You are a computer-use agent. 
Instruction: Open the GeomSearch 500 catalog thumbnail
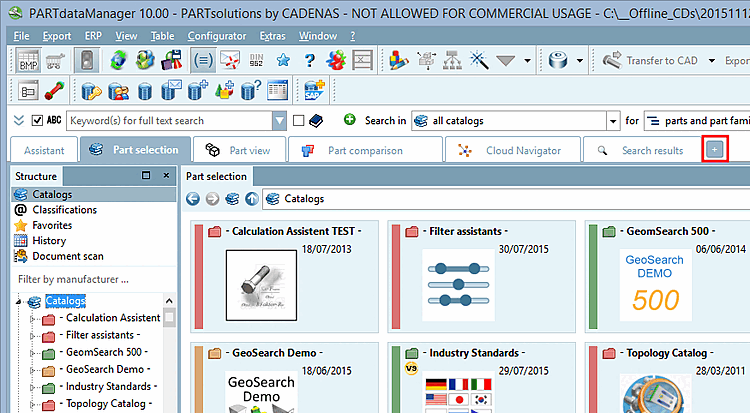(655, 285)
